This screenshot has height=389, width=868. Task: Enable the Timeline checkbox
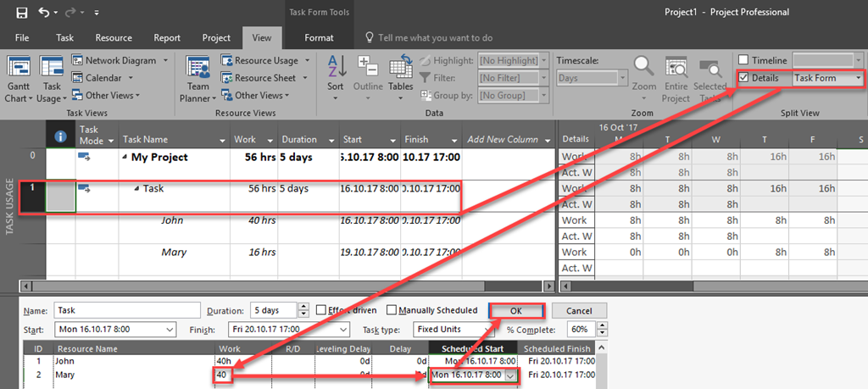pyautogui.click(x=743, y=60)
